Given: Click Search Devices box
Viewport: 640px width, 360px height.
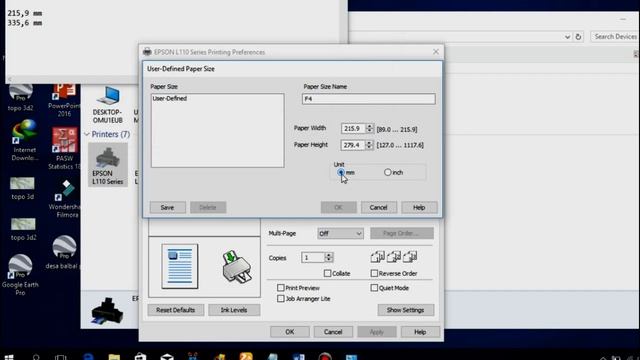Looking at the screenshot, I should click(615, 37).
